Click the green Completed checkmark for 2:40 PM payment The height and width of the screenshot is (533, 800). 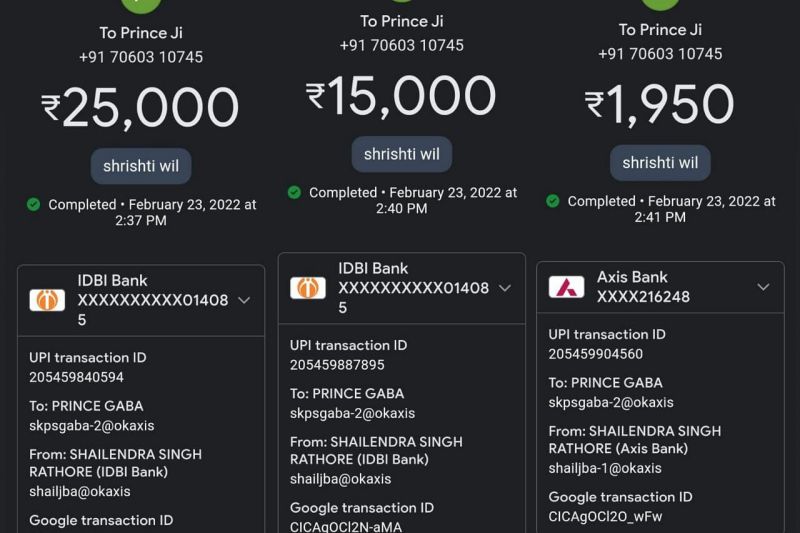coord(294,192)
